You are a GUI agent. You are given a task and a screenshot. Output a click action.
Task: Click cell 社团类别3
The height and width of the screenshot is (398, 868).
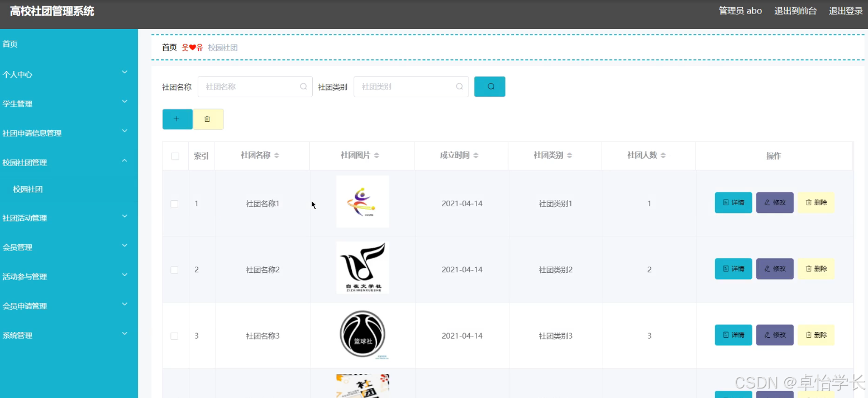(x=555, y=336)
